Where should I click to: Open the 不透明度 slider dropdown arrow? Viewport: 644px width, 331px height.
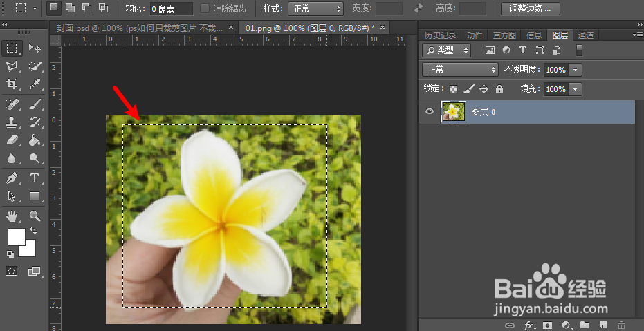pos(575,70)
